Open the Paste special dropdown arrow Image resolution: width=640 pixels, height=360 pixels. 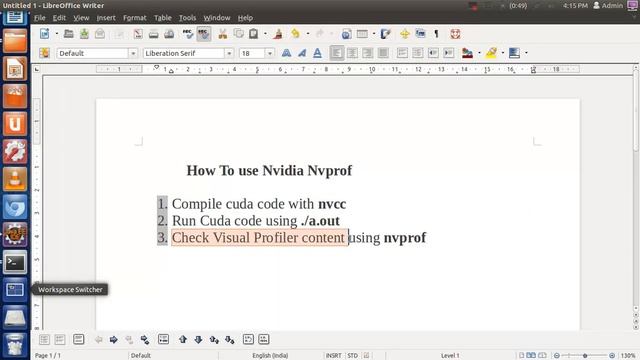[x=265, y=34]
